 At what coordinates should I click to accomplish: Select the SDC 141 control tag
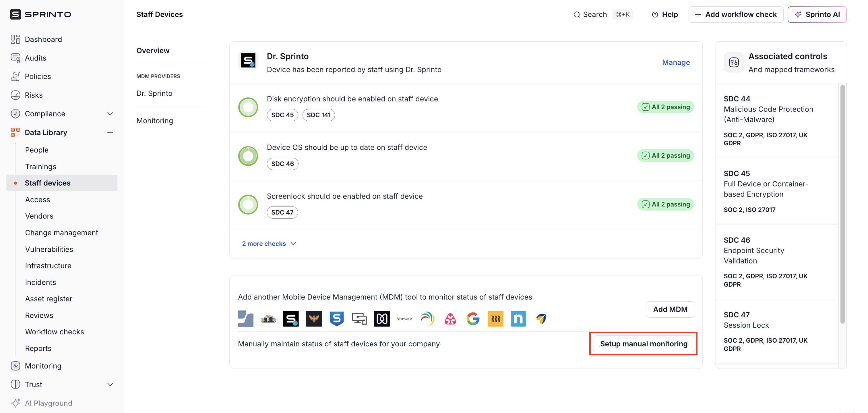click(x=318, y=115)
